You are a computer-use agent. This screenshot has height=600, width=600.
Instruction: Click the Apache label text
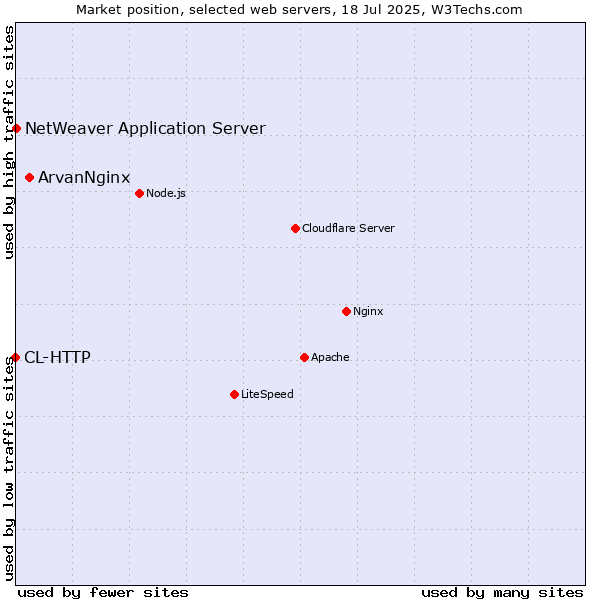pos(330,357)
